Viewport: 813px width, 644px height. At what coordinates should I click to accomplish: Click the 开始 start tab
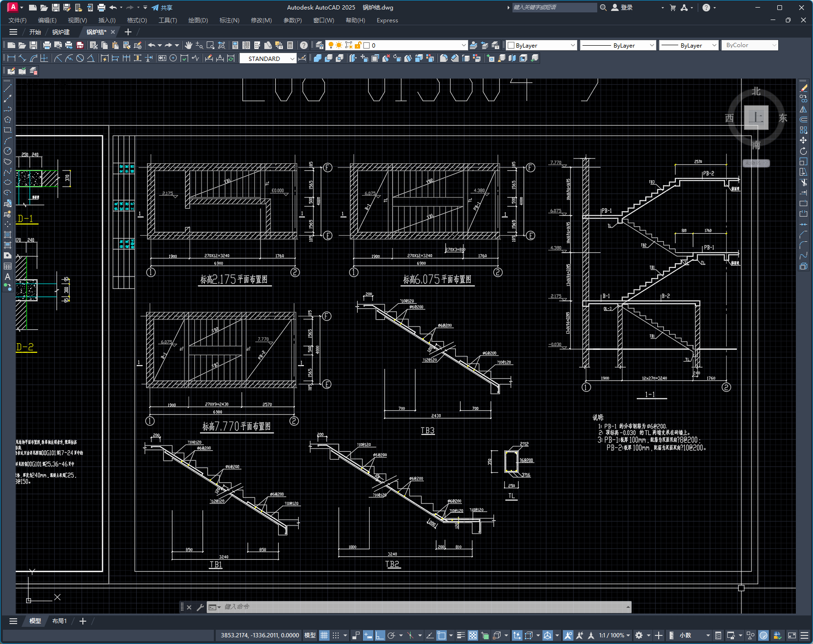35,32
